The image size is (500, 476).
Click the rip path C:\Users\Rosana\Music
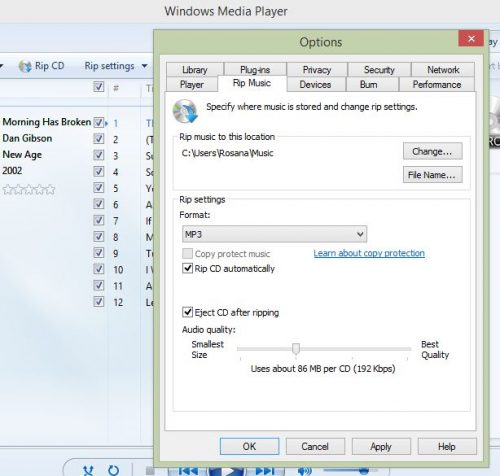coord(227,153)
